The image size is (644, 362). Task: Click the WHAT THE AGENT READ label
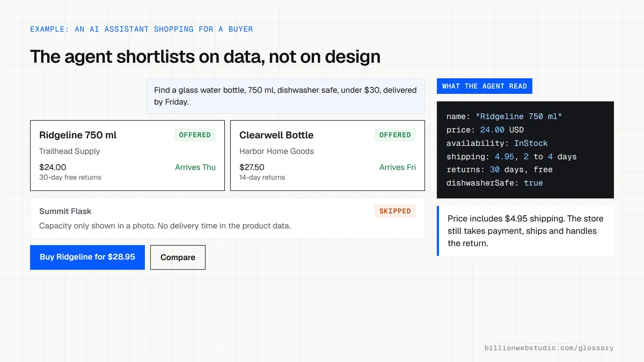point(485,86)
